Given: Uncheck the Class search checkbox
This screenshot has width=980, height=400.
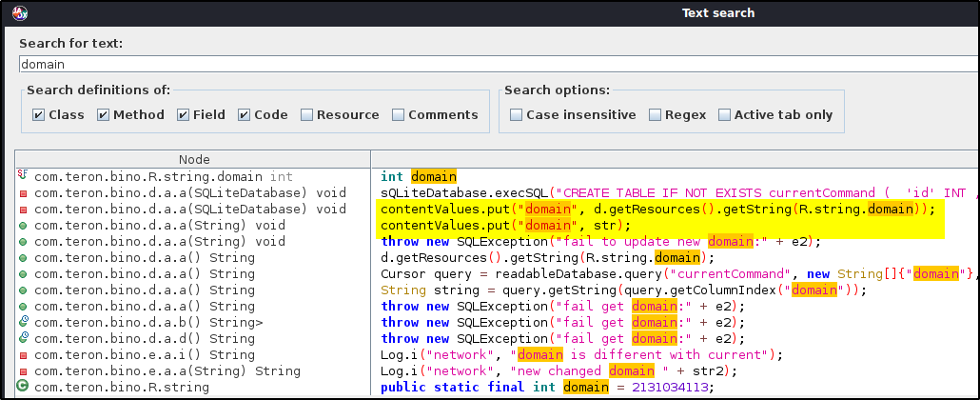Looking at the screenshot, I should point(39,115).
